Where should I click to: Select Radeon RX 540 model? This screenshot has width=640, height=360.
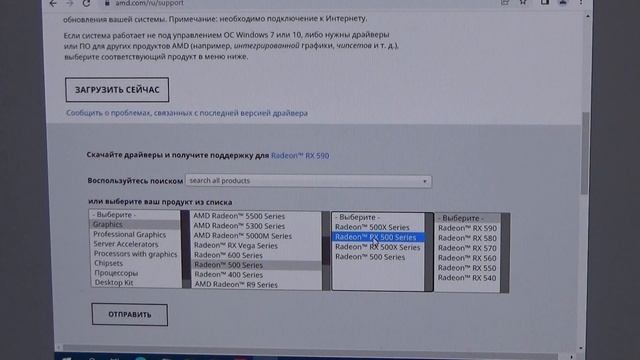pyautogui.click(x=468, y=278)
